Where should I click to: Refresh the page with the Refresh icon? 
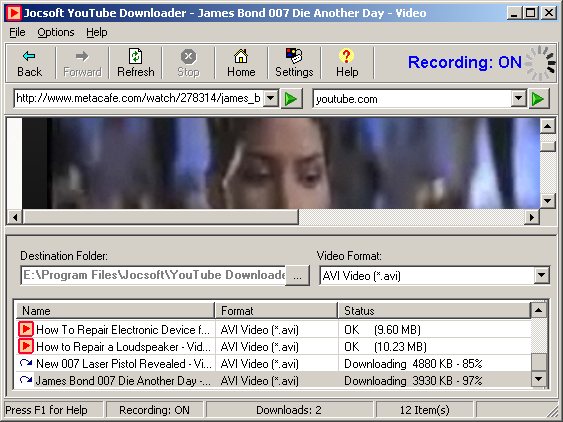tap(135, 63)
